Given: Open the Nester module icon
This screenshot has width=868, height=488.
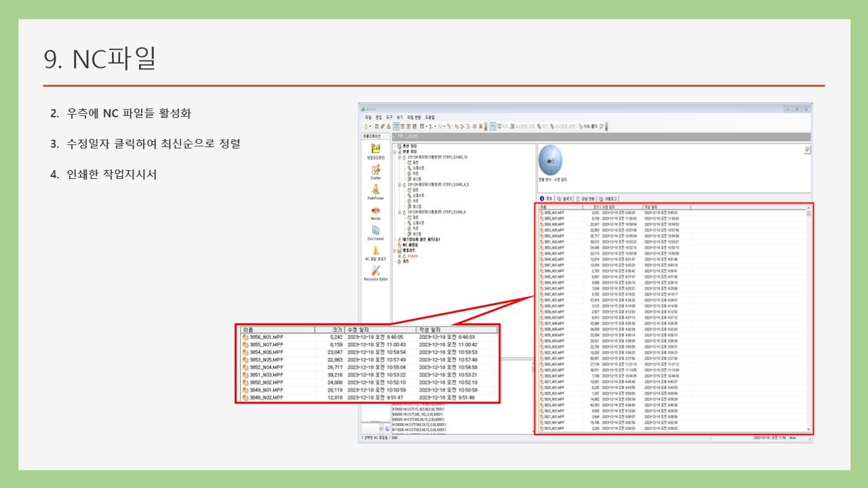Looking at the screenshot, I should (x=376, y=211).
